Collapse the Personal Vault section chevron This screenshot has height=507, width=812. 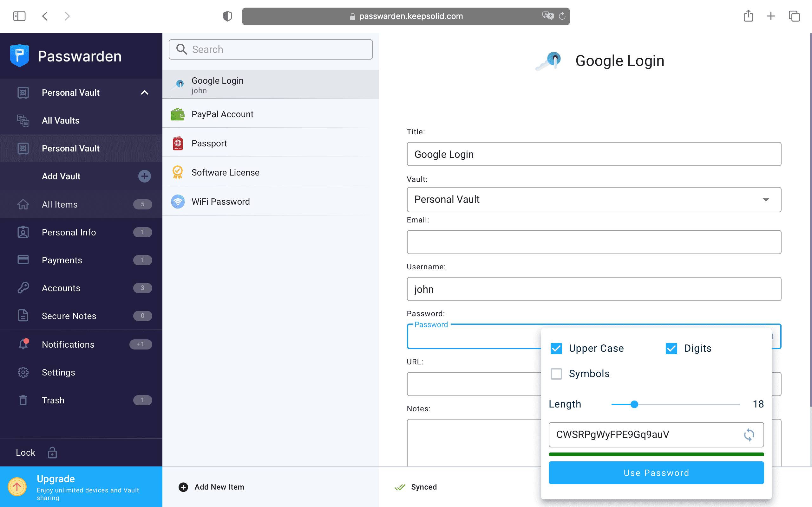pyautogui.click(x=144, y=93)
